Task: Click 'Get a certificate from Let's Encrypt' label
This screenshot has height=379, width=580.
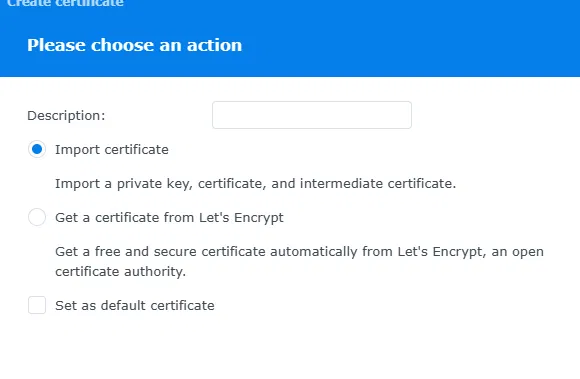Action: (x=169, y=218)
